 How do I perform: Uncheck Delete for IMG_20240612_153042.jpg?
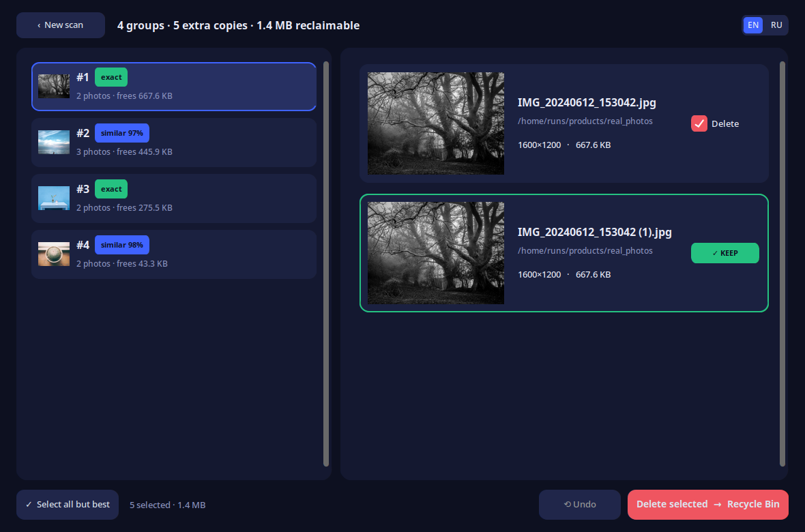pos(699,123)
